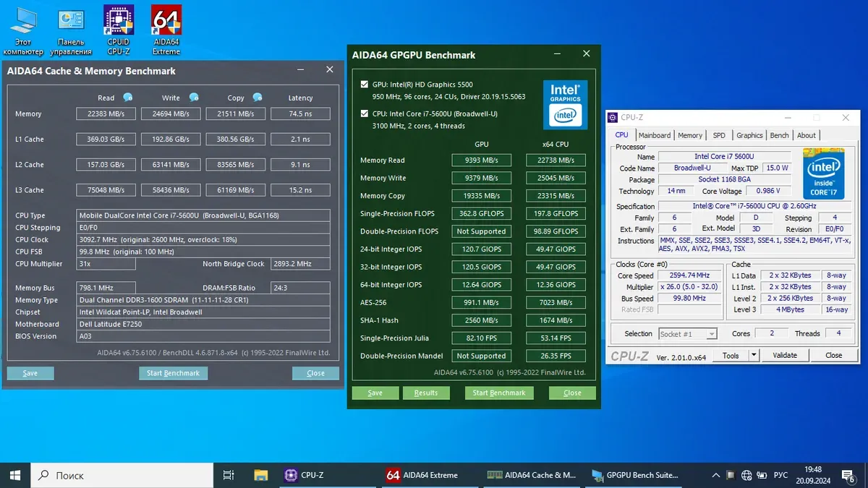Open Task View on the taskbar
Viewport: 868px width, 488px height.
click(229, 475)
